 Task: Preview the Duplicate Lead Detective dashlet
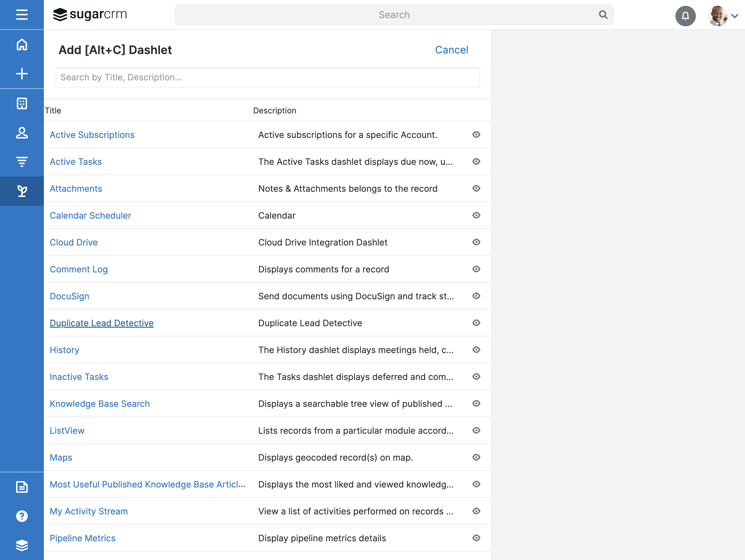(476, 323)
